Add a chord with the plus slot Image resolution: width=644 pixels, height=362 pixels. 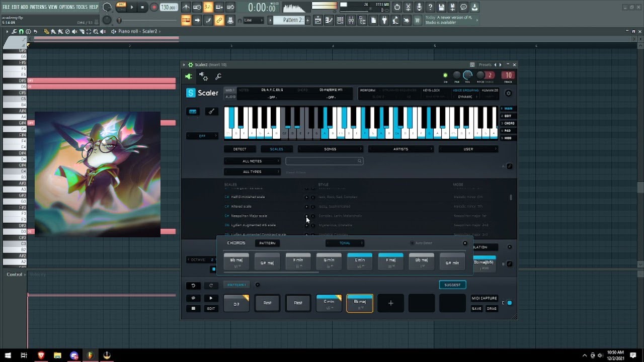pos(390,303)
